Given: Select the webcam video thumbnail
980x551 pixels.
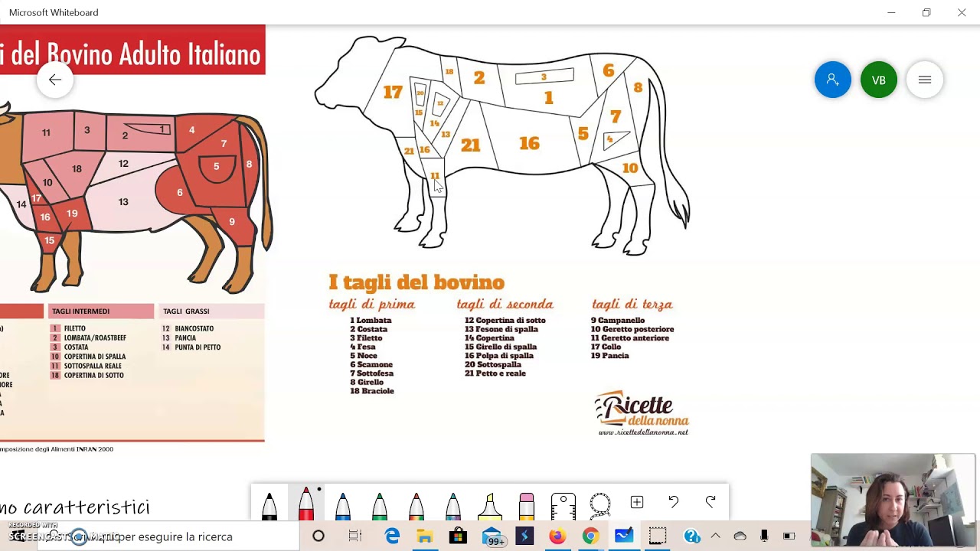Looking at the screenshot, I should [x=893, y=500].
